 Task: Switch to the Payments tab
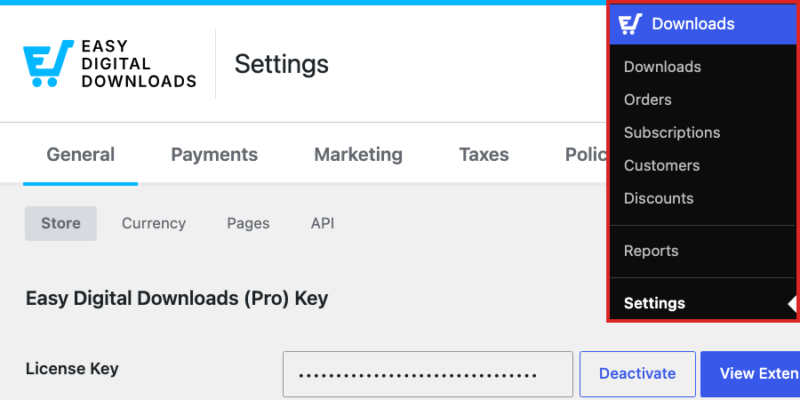[214, 154]
